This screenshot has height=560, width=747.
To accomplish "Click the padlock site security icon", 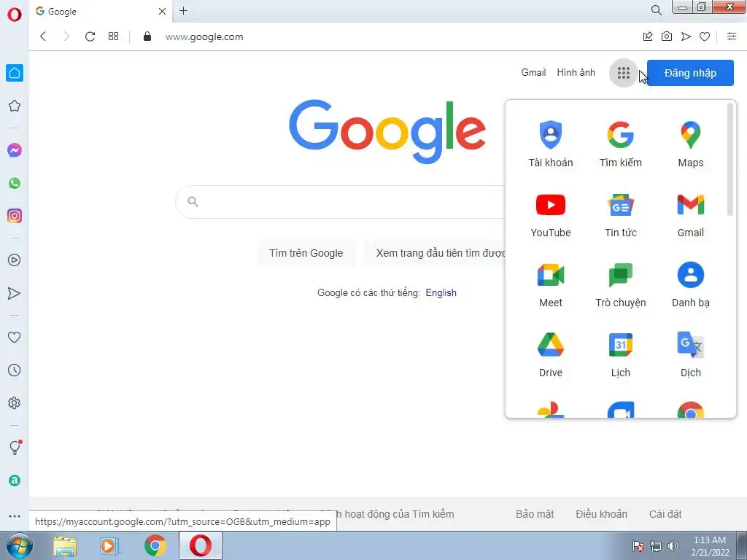I will pos(147,36).
